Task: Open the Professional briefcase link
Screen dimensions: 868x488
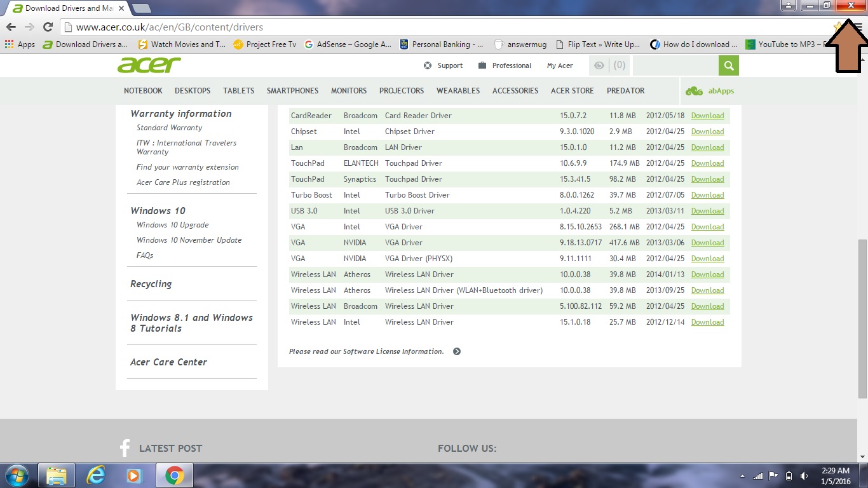Action: [x=505, y=65]
